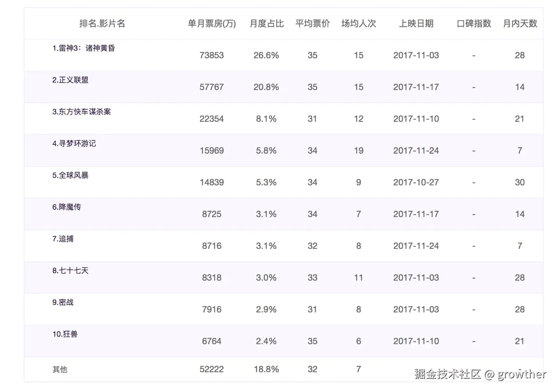Click the 单月票房(万) column header
The height and width of the screenshot is (392, 557).
[x=212, y=24]
